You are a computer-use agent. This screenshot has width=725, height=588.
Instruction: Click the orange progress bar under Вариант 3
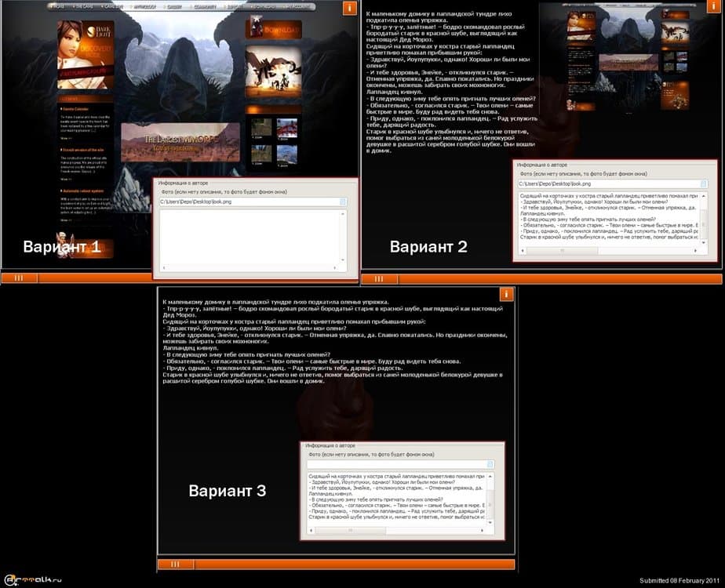[353, 564]
